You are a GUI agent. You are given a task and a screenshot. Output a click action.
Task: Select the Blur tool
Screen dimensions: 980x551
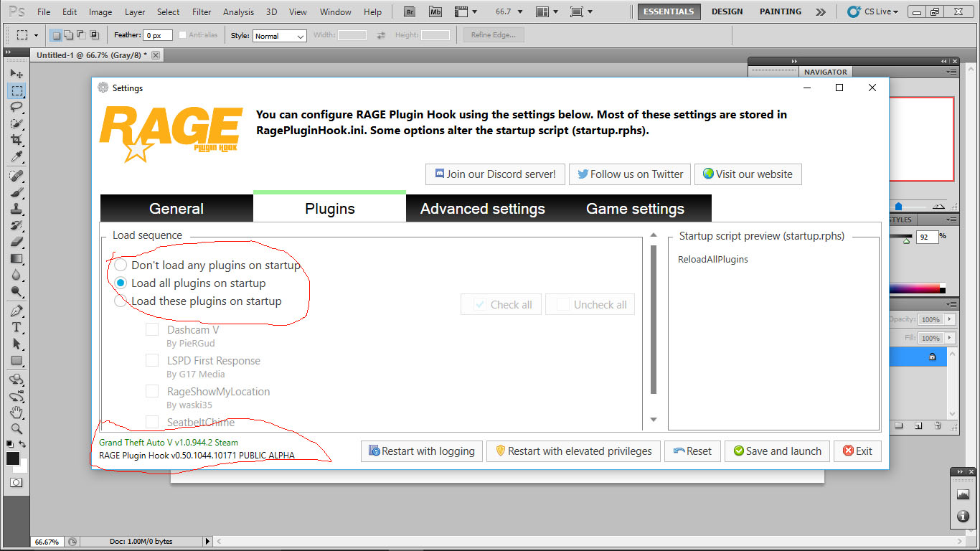coord(16,275)
